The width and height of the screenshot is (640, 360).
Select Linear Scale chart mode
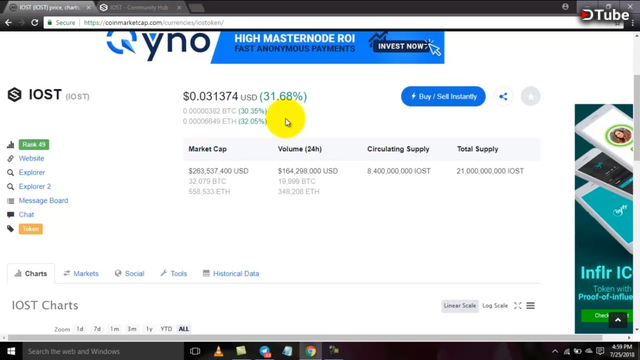[x=460, y=306]
